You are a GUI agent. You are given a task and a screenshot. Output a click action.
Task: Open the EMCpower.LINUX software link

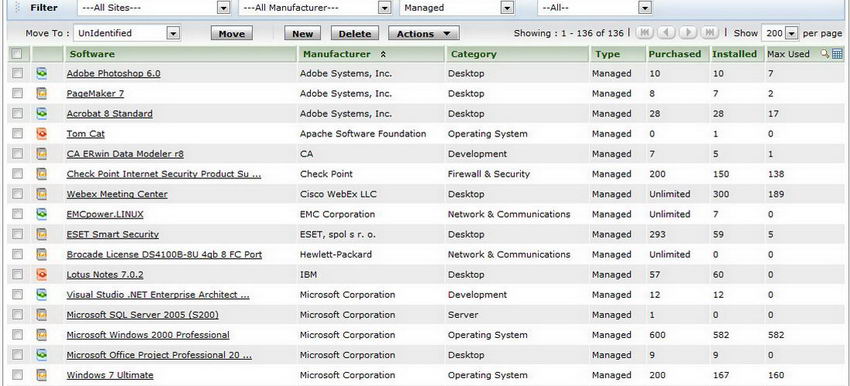[105, 214]
